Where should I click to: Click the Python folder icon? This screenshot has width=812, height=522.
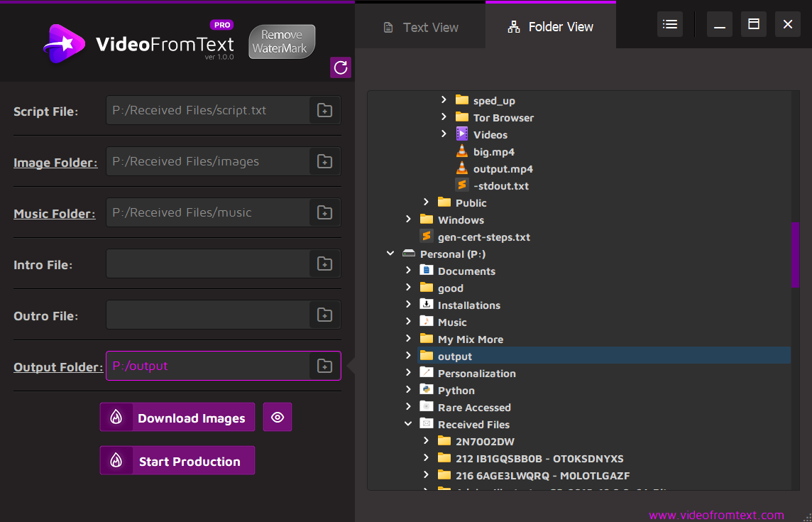click(x=426, y=390)
